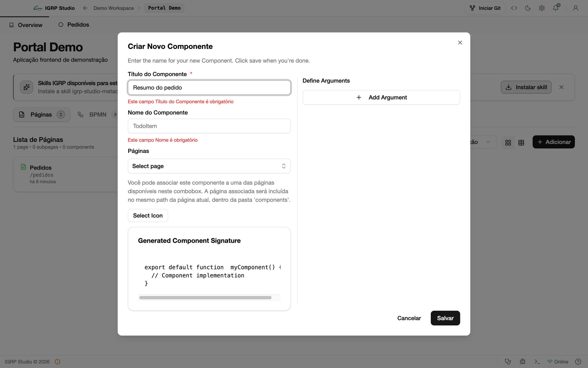Image resolution: width=588 pixels, height=368 pixels.
Task: Click the Online status indicator
Action: [x=558, y=362]
